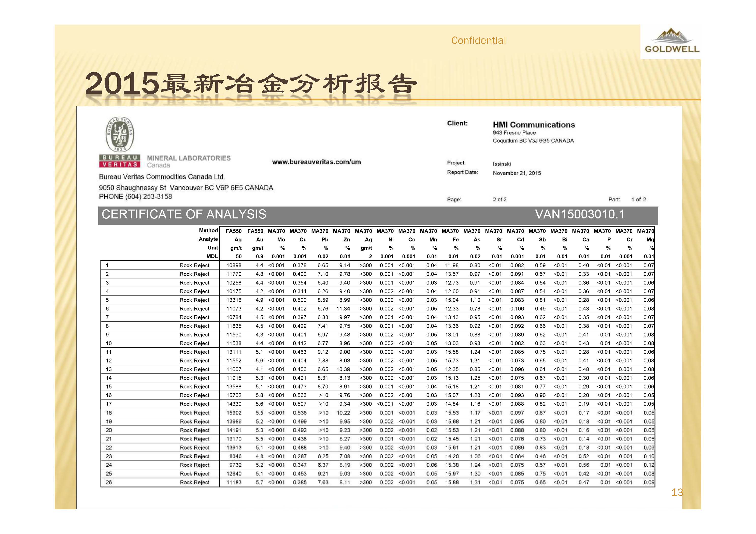Click the Mo analyte column header

click(281, 240)
